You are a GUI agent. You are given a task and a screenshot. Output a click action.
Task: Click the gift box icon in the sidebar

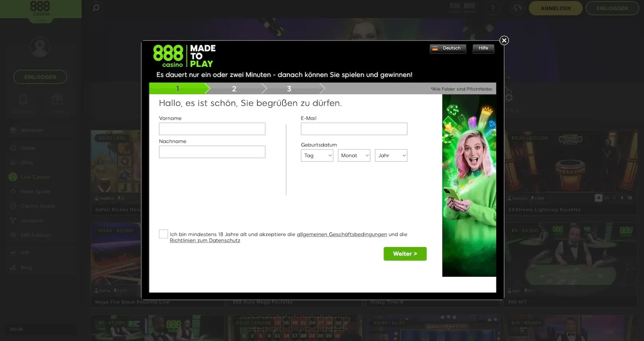[x=57, y=99]
